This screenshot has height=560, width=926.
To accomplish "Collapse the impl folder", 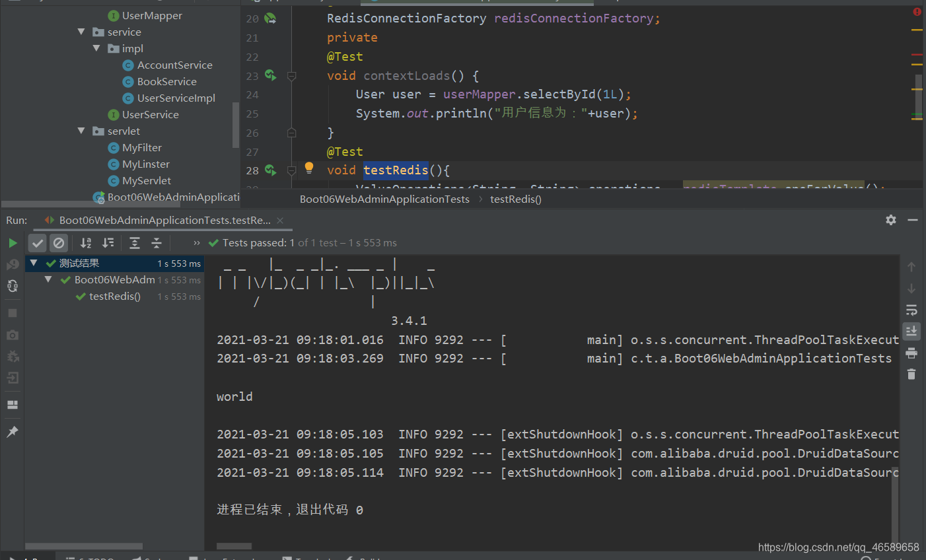I will click(x=96, y=48).
